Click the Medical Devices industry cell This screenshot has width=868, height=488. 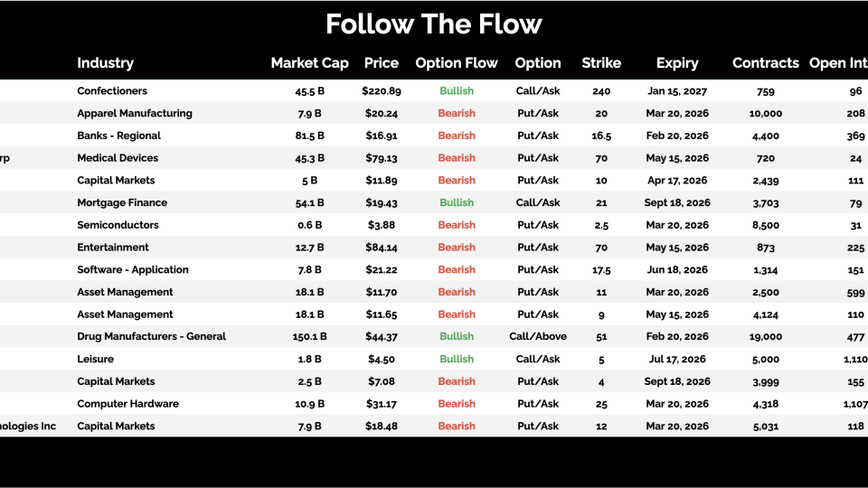(116, 158)
